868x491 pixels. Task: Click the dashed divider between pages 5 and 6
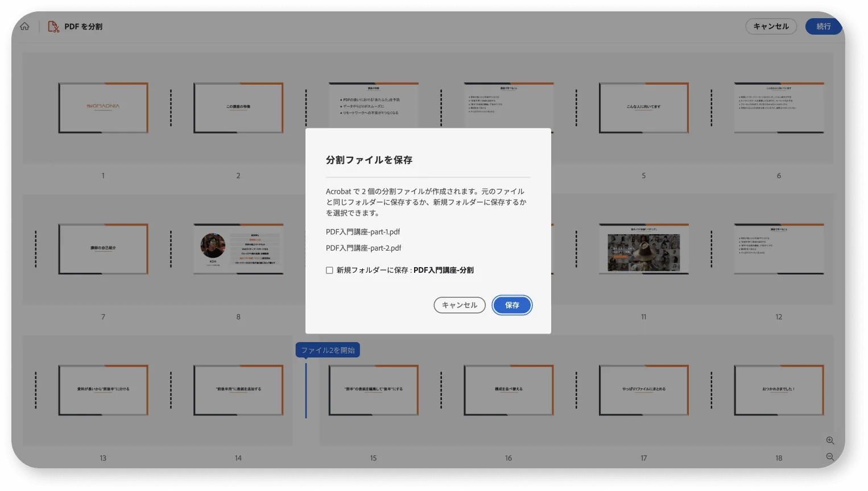click(711, 107)
